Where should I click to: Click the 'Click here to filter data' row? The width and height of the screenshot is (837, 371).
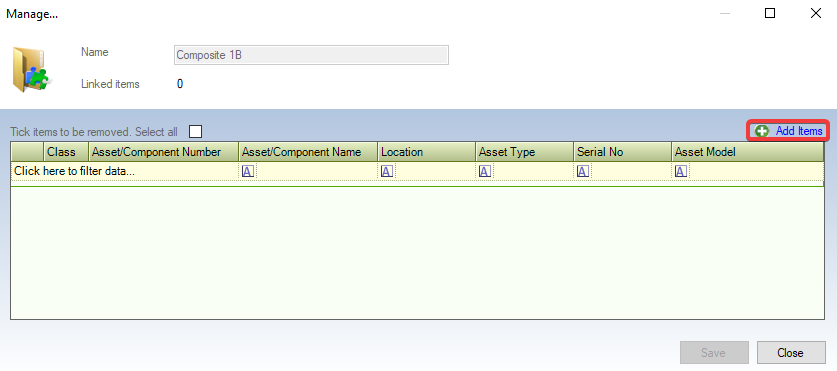coord(417,171)
